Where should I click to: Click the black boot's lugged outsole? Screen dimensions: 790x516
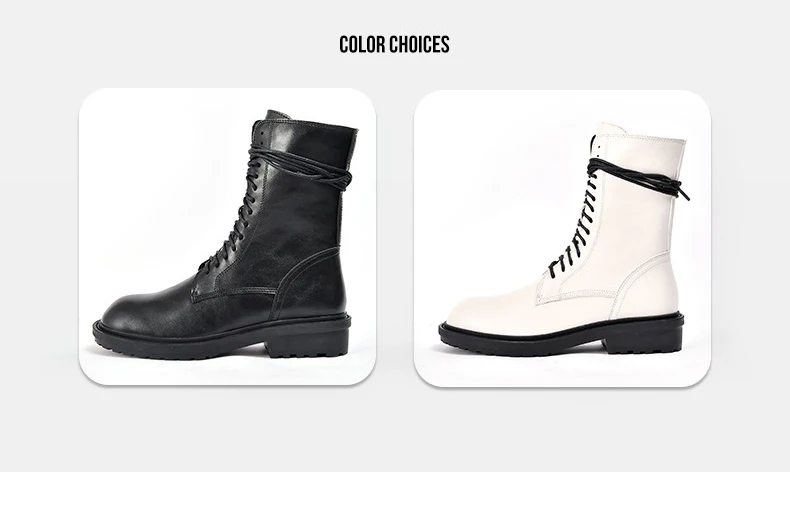point(221,339)
